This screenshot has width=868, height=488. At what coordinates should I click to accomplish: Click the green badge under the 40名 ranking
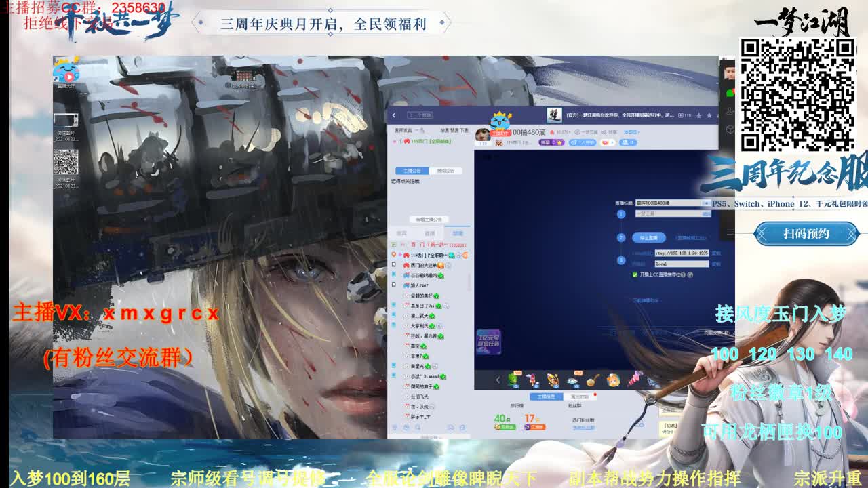coord(505,427)
